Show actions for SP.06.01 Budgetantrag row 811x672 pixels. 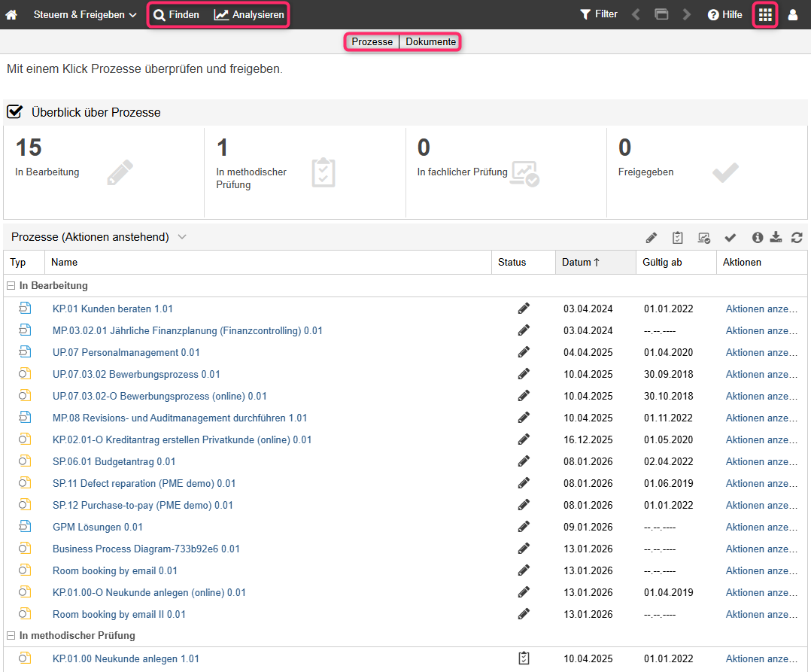tap(761, 461)
